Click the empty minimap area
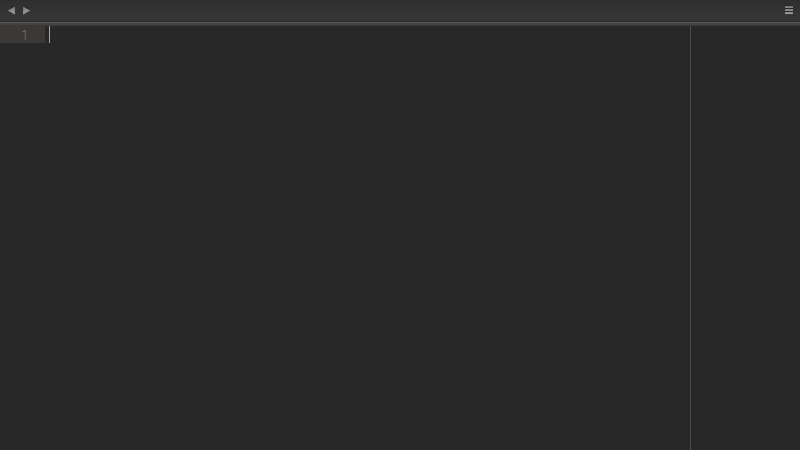The width and height of the screenshot is (800, 450). coord(745,238)
